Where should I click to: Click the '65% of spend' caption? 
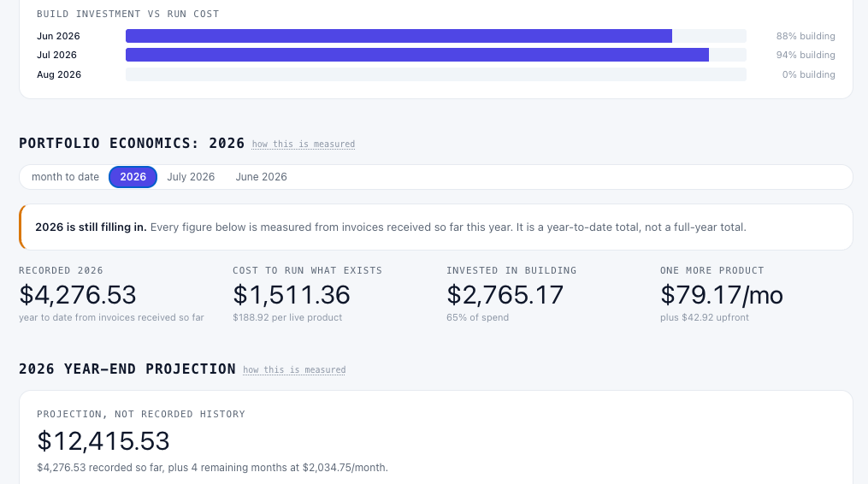point(478,317)
